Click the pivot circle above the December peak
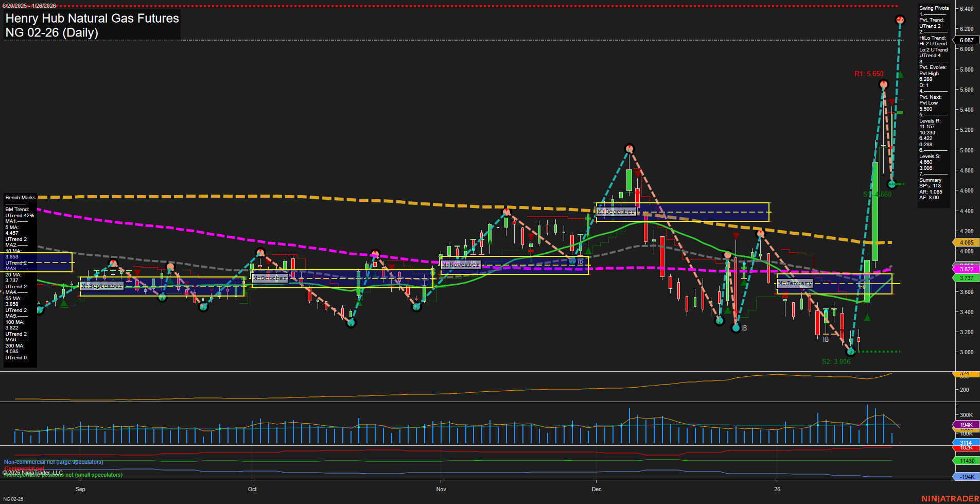The image size is (980, 504). tap(629, 148)
